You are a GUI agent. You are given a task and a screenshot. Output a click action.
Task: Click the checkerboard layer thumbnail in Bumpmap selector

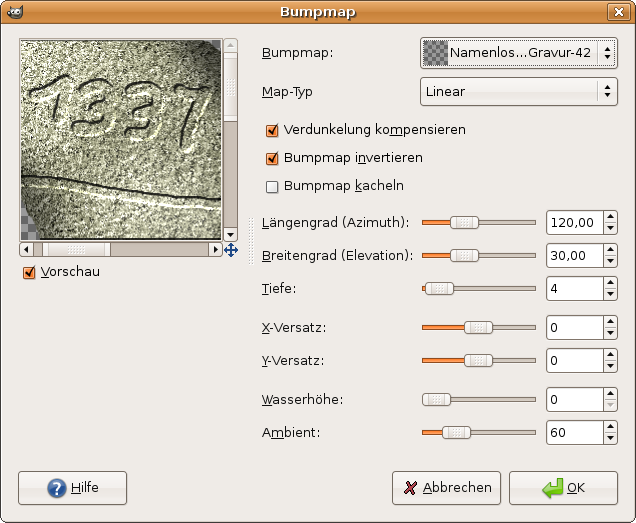click(x=435, y=53)
